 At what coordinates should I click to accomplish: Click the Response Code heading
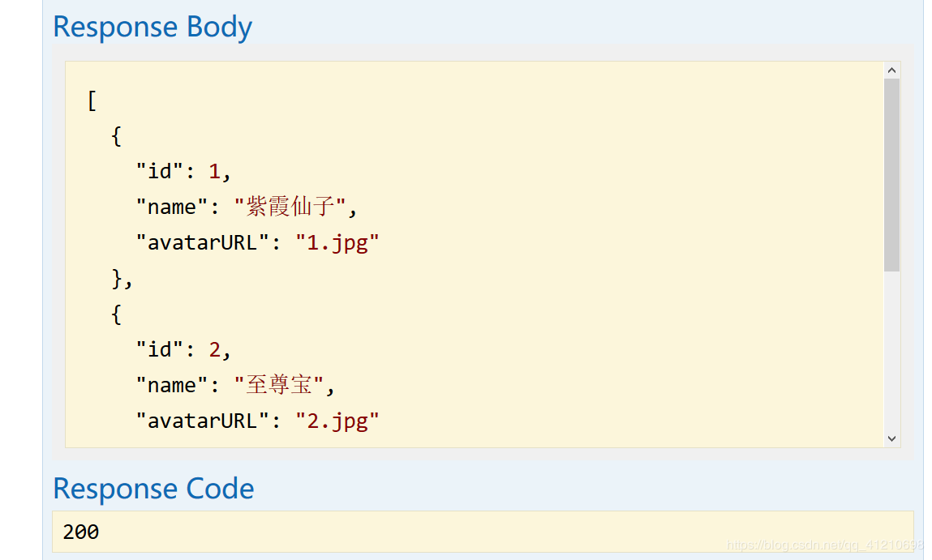tap(154, 489)
